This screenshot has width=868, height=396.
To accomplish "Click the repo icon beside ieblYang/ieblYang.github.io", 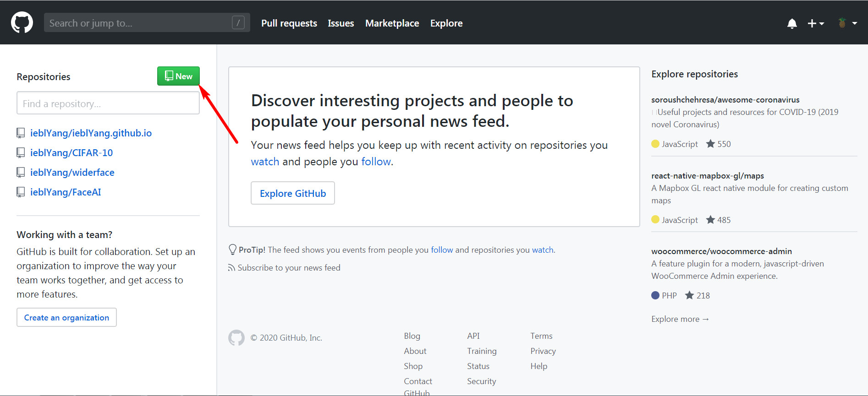I will point(21,133).
